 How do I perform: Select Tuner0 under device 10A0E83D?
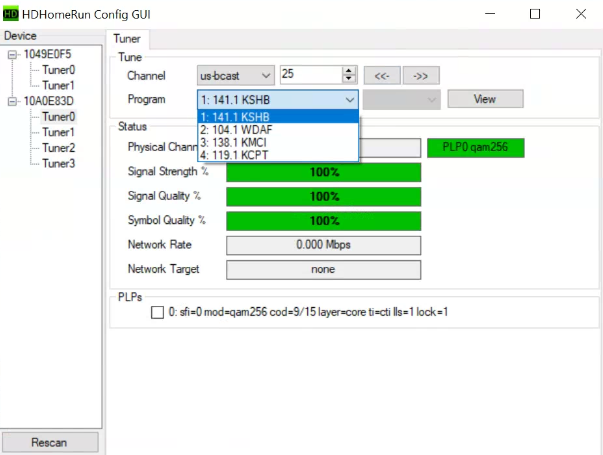tap(58, 117)
